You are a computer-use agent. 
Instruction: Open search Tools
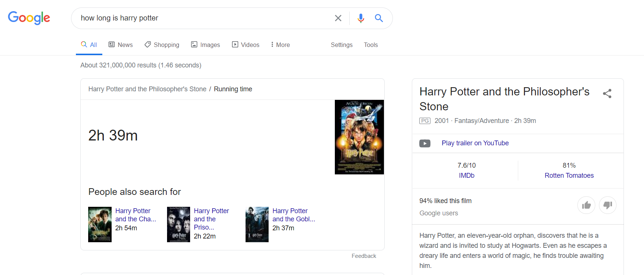coord(371,45)
